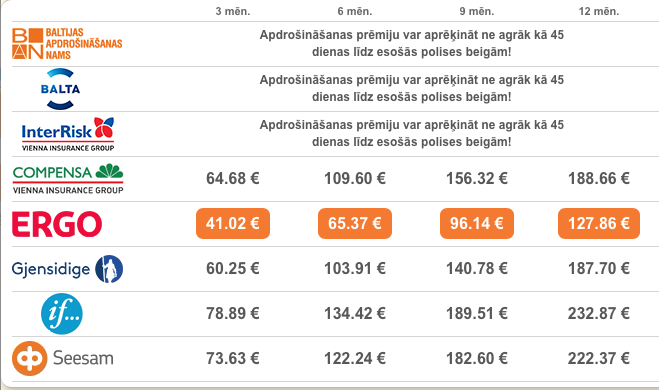Viewport: 659px width, 390px height.
Task: Select the ERGO logo
Action: coord(57,224)
